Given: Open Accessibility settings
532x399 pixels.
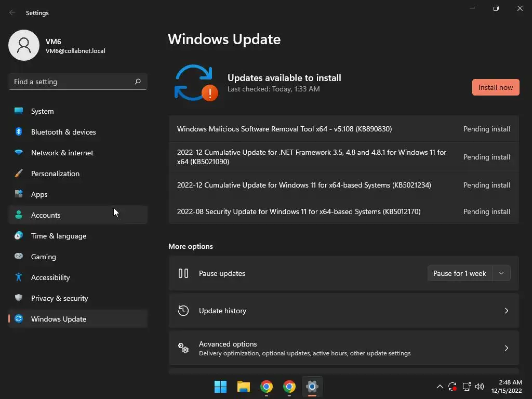Looking at the screenshot, I should (78, 277).
